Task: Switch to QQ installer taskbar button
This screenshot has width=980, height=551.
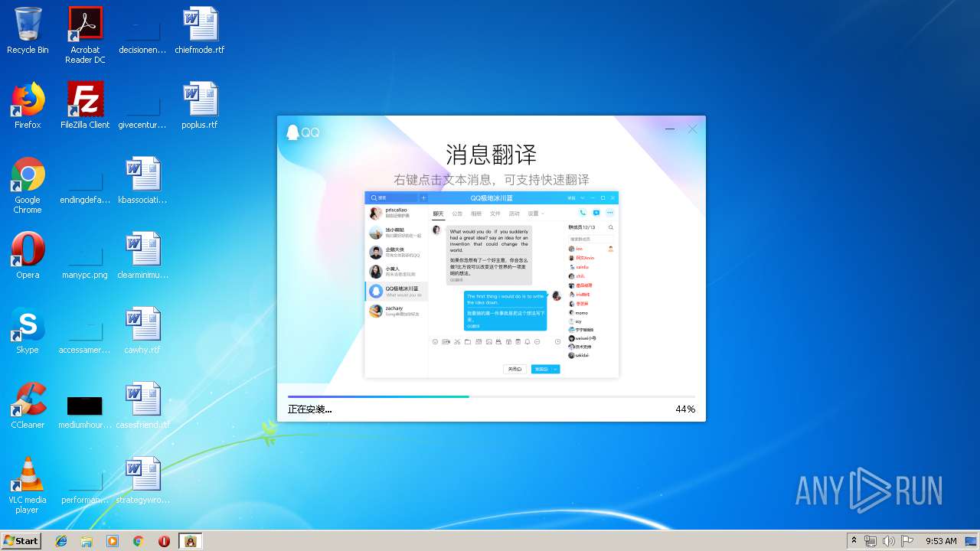Action: coord(191,541)
